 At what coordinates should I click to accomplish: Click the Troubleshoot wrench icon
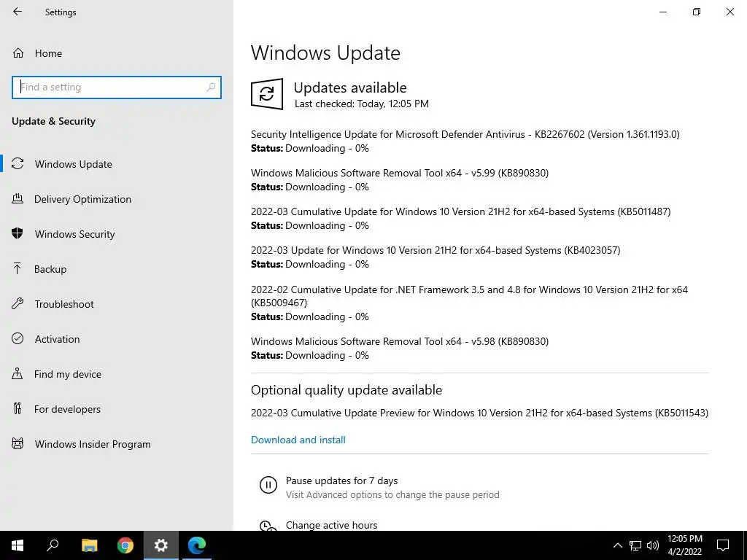[x=18, y=304]
